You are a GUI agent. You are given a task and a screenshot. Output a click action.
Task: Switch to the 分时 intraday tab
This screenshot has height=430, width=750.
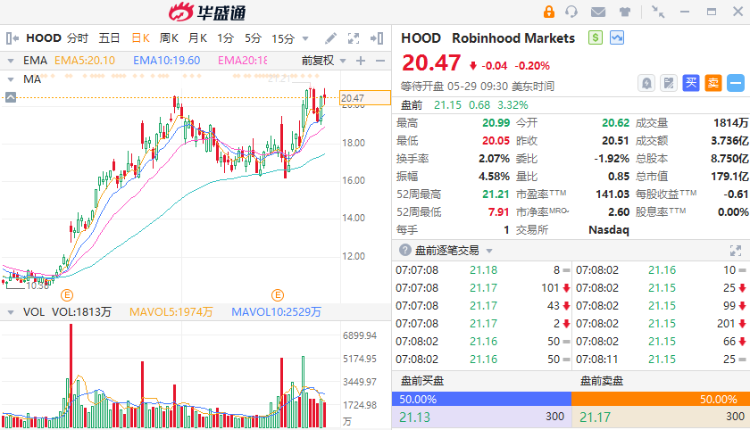pyautogui.click(x=77, y=38)
